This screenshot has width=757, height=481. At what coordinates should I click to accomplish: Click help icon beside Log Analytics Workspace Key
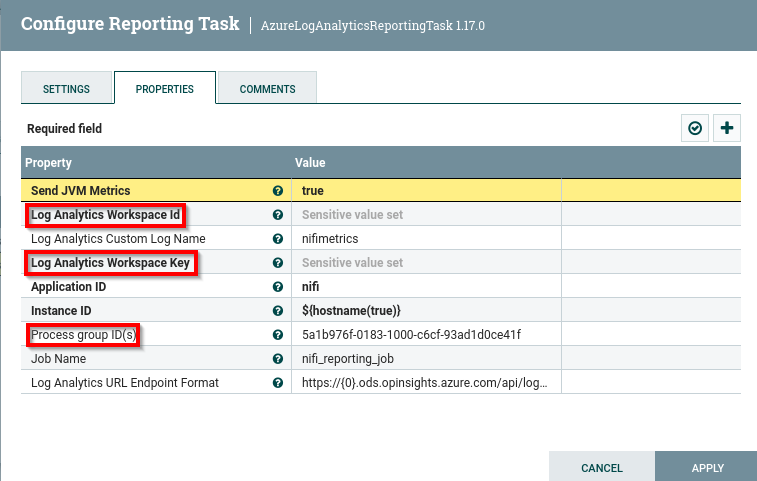[x=278, y=263]
